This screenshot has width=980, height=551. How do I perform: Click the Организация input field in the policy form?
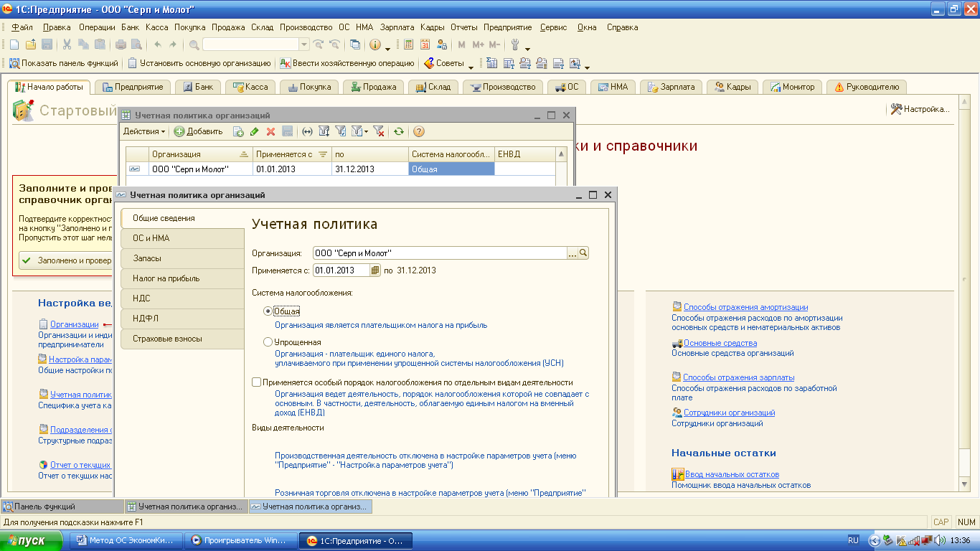click(440, 253)
